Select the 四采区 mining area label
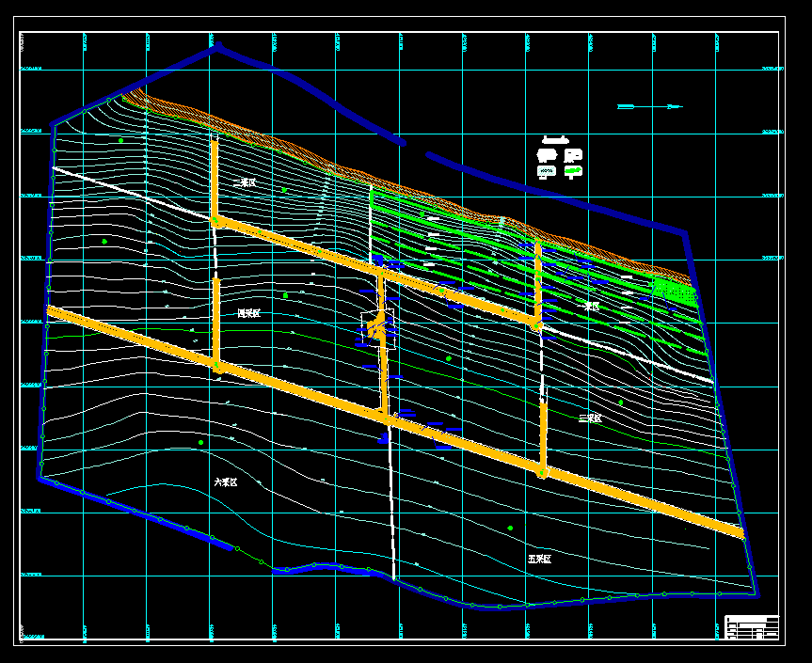This screenshot has height=663, width=812. 248,313
